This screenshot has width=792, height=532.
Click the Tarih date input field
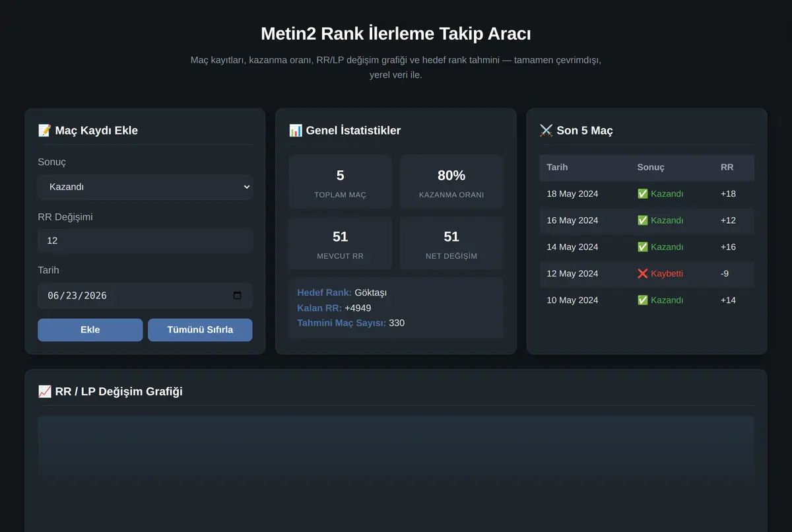(x=145, y=295)
